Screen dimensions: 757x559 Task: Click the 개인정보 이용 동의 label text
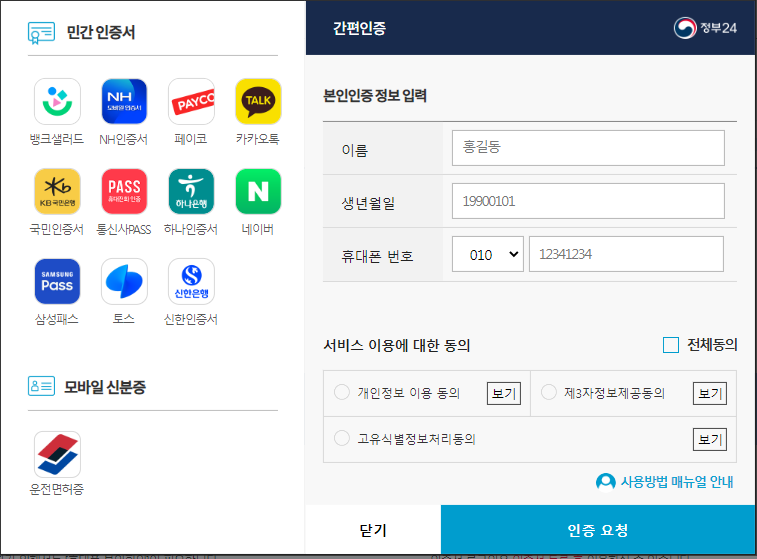point(408,392)
